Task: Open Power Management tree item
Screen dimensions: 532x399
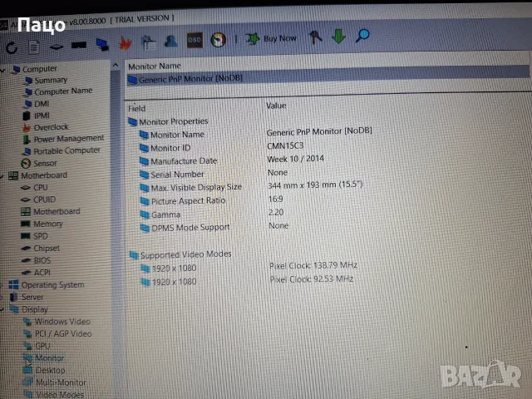Action: coord(68,139)
